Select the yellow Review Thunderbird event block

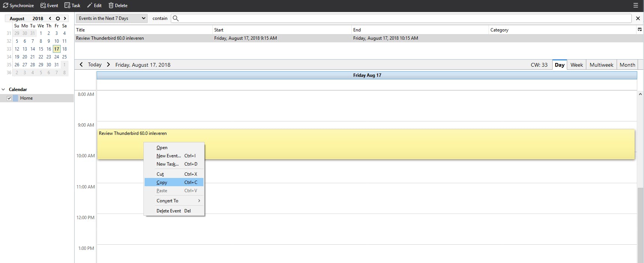pyautogui.click(x=366, y=144)
